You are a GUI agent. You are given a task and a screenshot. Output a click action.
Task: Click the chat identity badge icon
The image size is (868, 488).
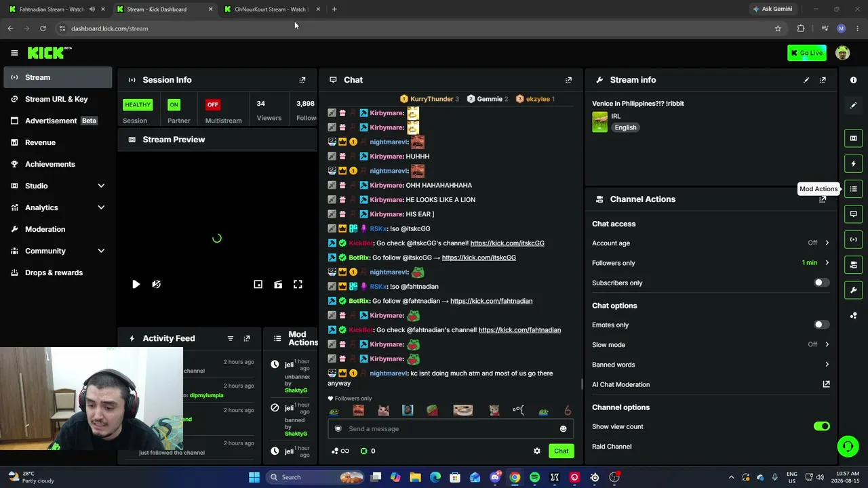(x=338, y=428)
